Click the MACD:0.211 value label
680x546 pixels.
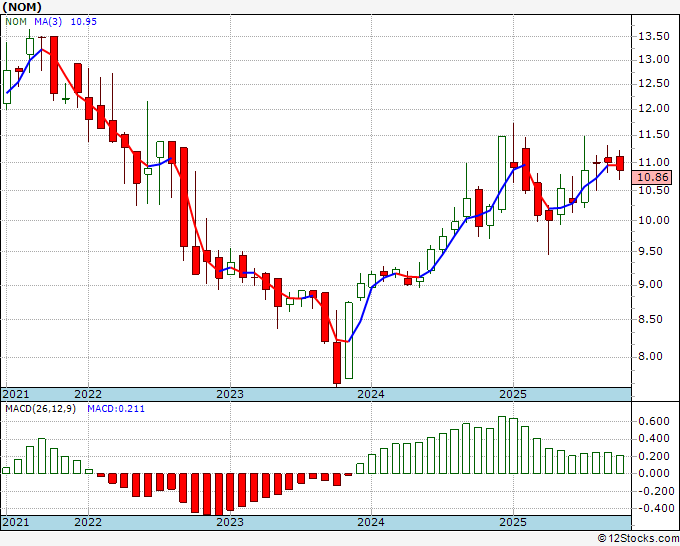(x=116, y=409)
